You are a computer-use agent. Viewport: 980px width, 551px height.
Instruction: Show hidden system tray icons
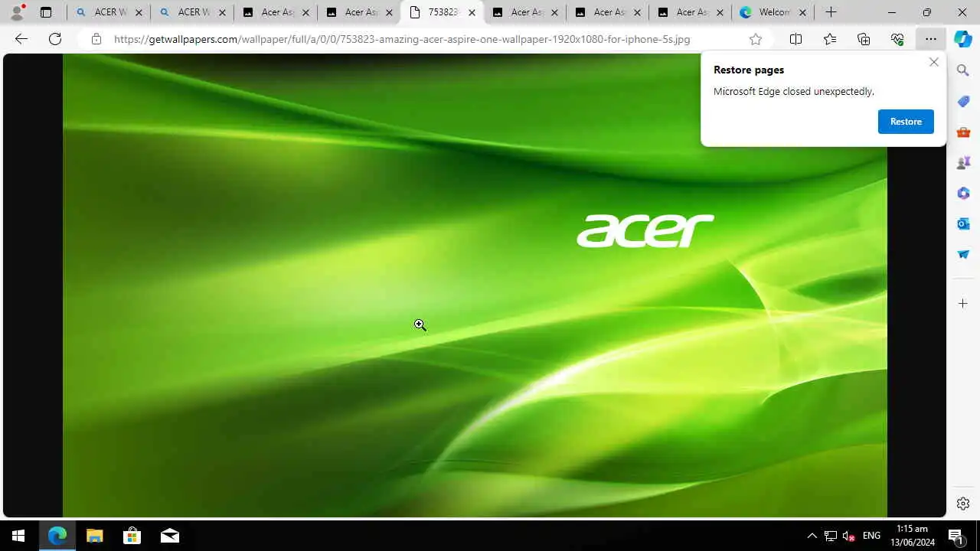click(812, 536)
